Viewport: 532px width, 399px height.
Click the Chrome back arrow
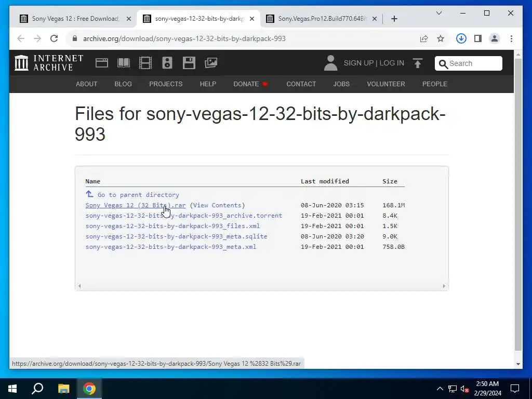click(21, 38)
